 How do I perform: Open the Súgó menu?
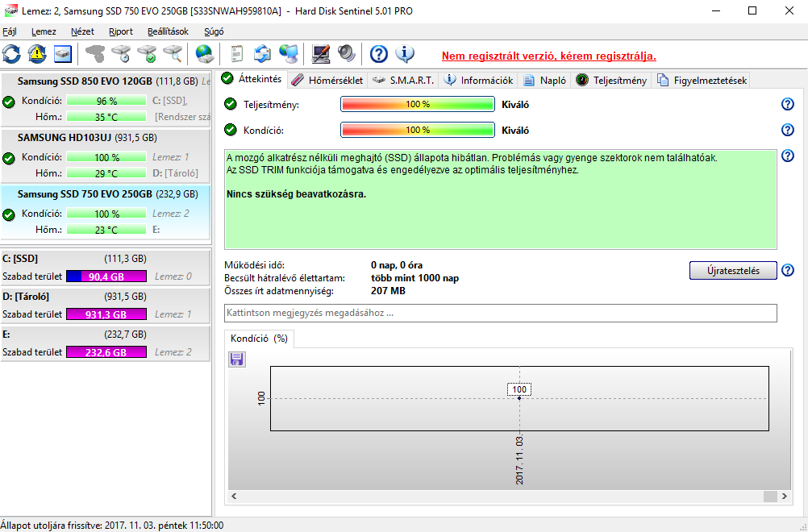[x=214, y=31]
